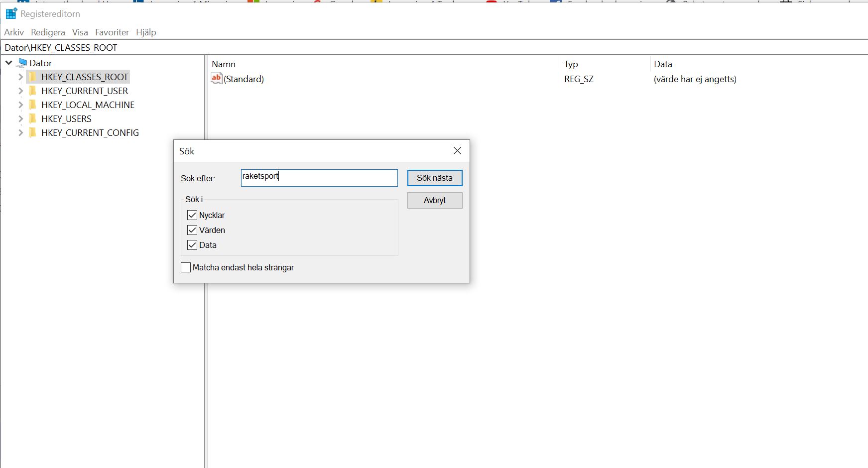868x468 pixels.
Task: Enable Matcha endast hela strängar
Action: (186, 267)
